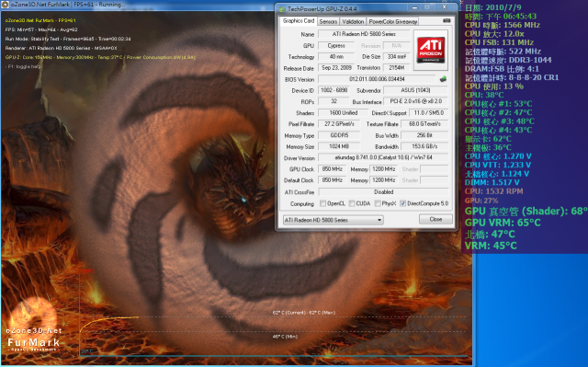Click the DirectX Support field 11.0 / SM5.0
The image size is (588, 367).
(429, 113)
